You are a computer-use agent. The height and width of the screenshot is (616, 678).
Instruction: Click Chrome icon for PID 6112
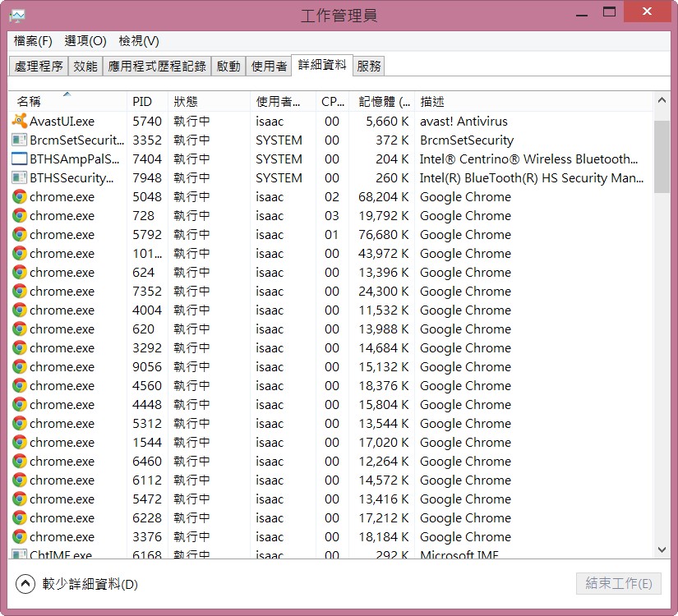[x=20, y=480]
